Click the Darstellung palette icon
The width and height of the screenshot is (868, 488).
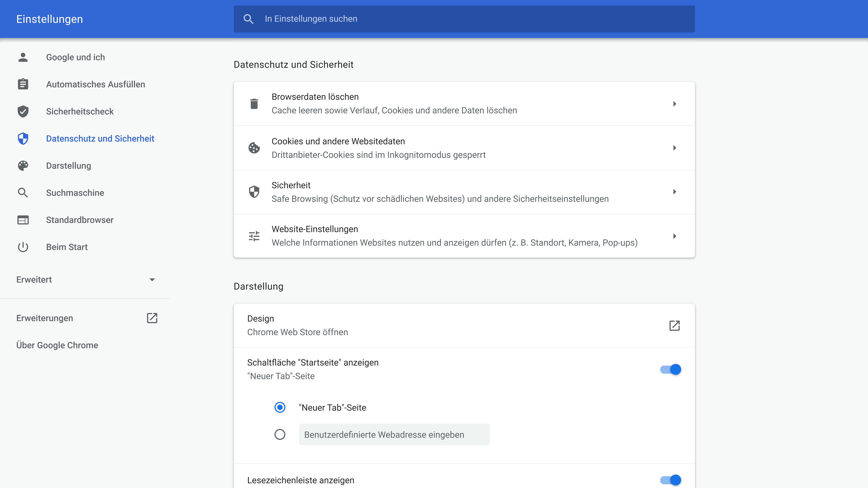23,165
